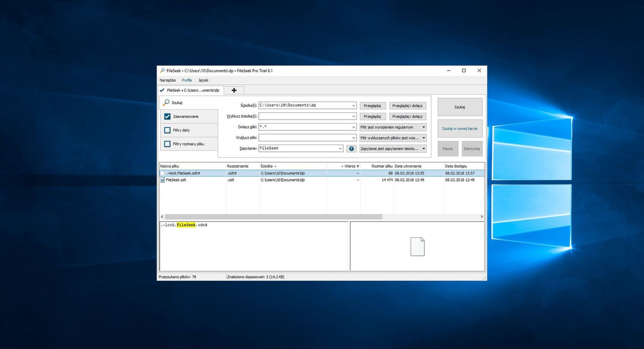Select the FileSeek C:\Users...uments\dp tab

[x=191, y=90]
